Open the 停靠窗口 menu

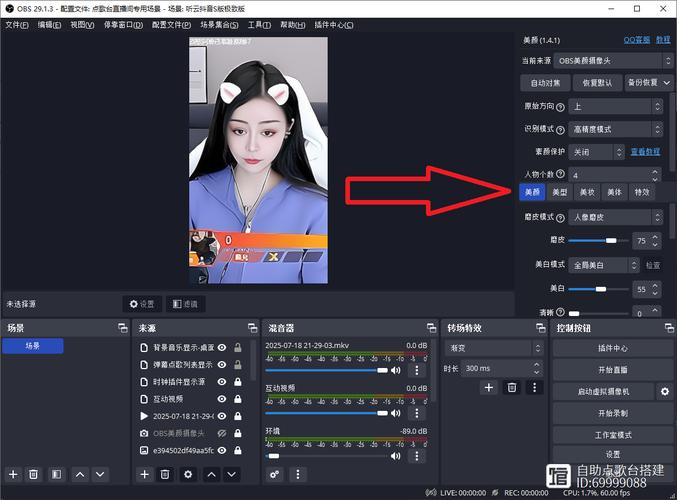pyautogui.click(x=123, y=25)
